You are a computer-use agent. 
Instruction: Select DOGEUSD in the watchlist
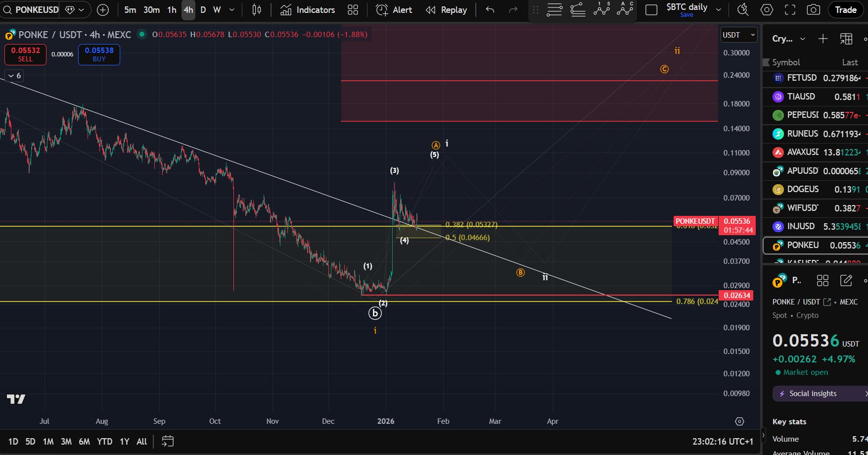815,189
